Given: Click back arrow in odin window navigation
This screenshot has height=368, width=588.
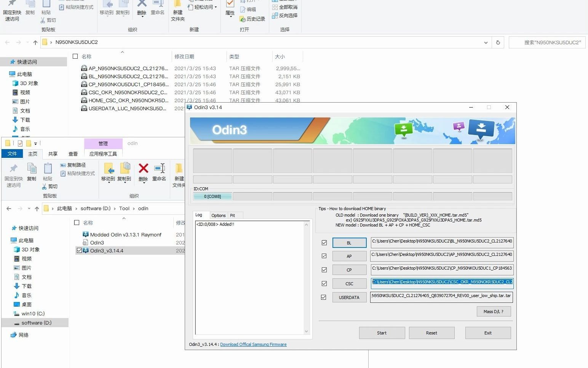Looking at the screenshot, I should [9, 209].
